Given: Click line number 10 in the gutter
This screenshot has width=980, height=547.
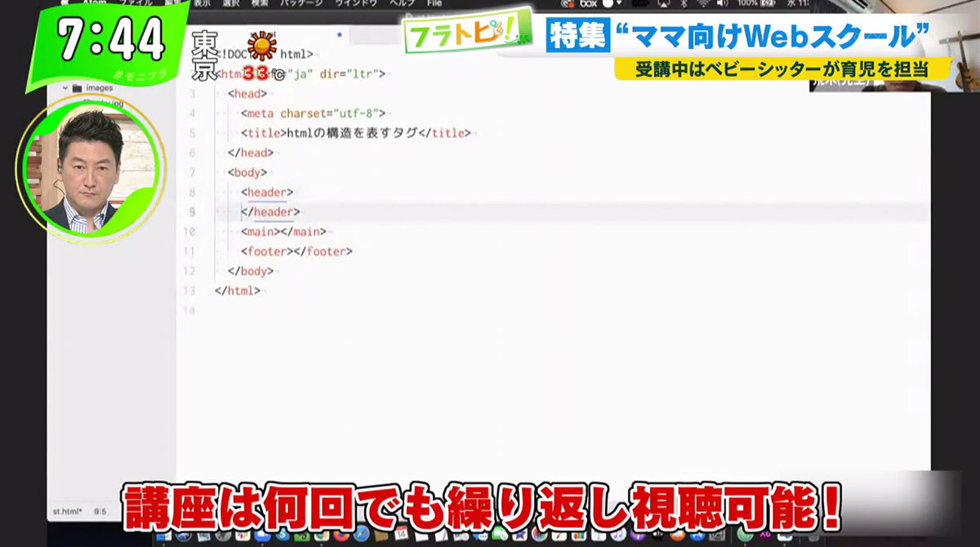Looking at the screenshot, I should (189, 232).
